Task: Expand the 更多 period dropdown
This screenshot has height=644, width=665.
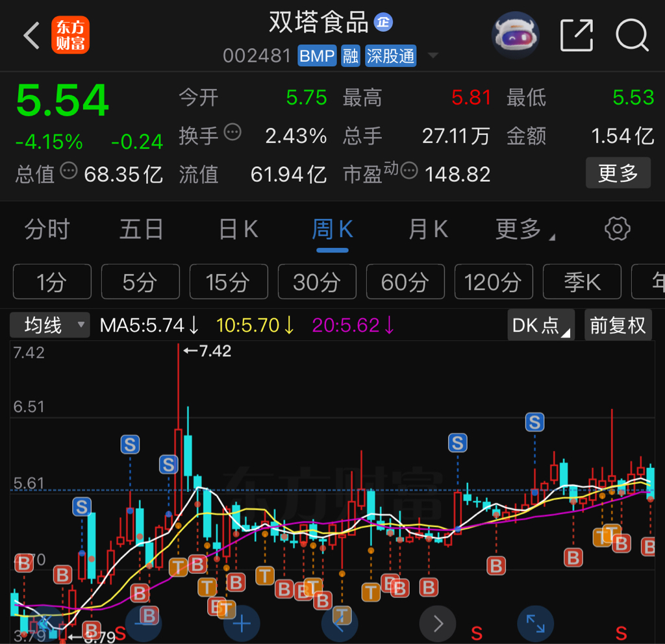Action: tap(525, 229)
